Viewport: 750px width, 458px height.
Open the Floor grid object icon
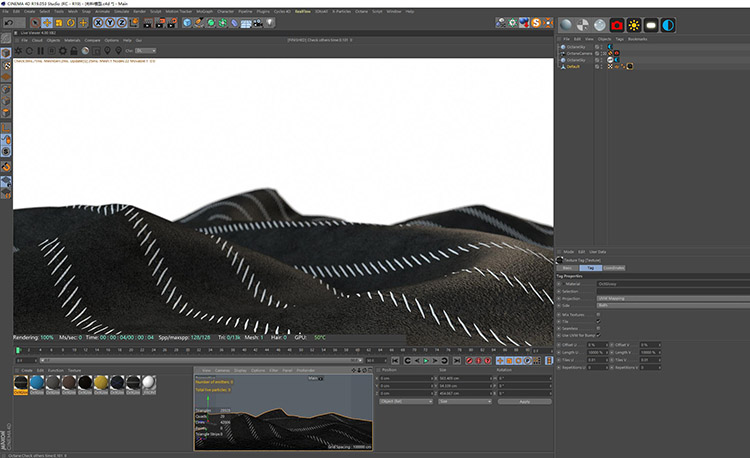(246, 23)
